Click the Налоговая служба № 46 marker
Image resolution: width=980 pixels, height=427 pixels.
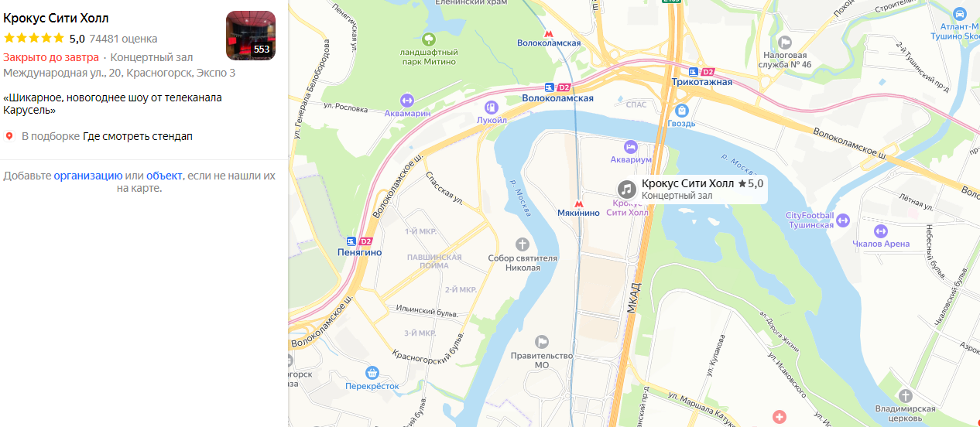785,41
